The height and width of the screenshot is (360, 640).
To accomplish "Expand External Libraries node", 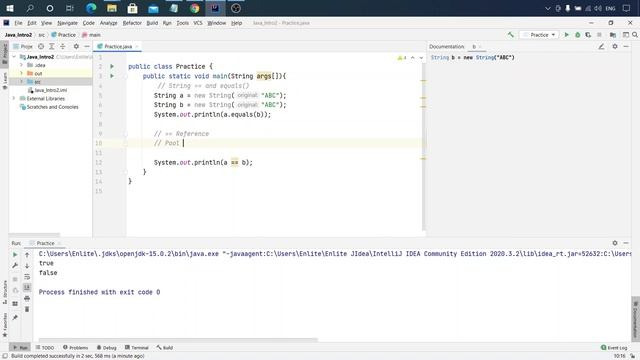I will click(x=15, y=98).
